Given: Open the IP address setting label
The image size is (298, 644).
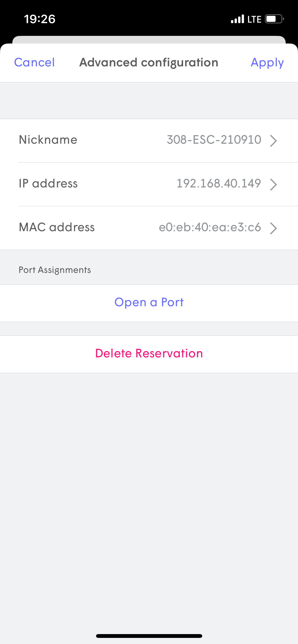Looking at the screenshot, I should click(x=48, y=184).
